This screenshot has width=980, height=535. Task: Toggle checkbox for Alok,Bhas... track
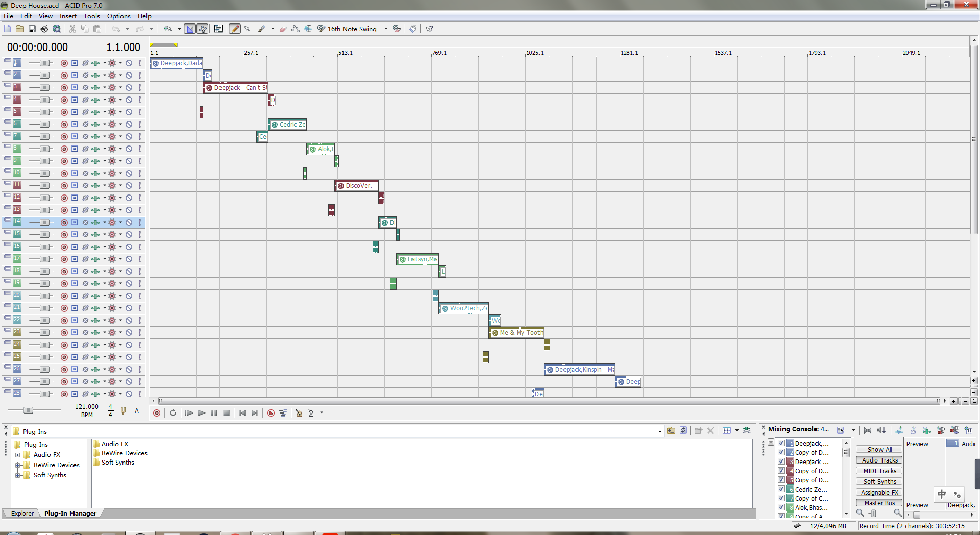(781, 507)
